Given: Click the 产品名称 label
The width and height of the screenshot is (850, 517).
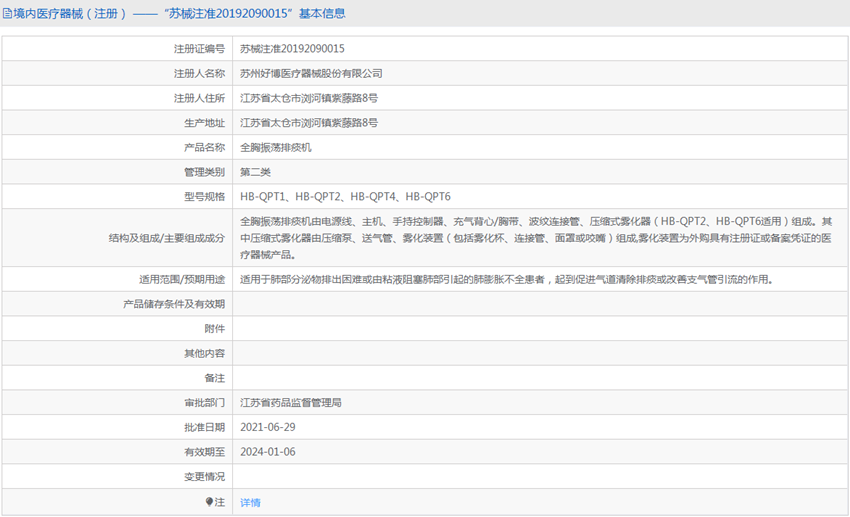Looking at the screenshot, I should (204, 147).
